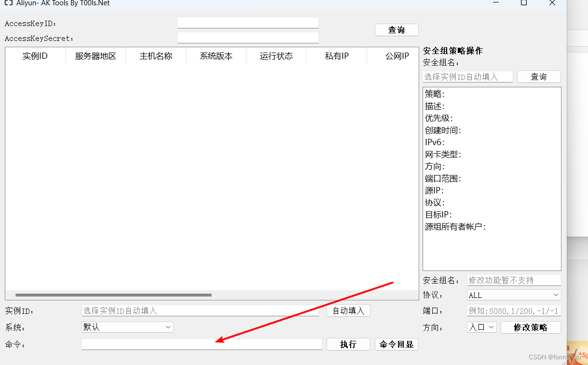Click the 命令 command input field
Screen dimensions: 588x365
[202, 344]
